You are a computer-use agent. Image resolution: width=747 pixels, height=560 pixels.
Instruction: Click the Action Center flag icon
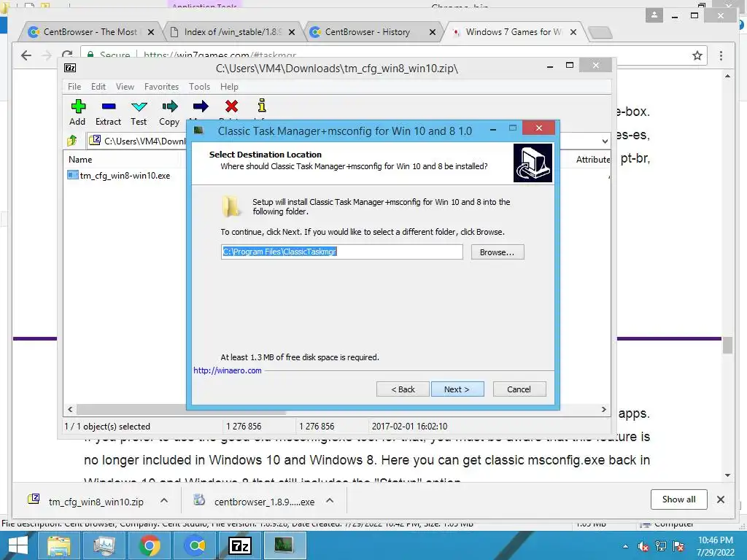coord(679,546)
